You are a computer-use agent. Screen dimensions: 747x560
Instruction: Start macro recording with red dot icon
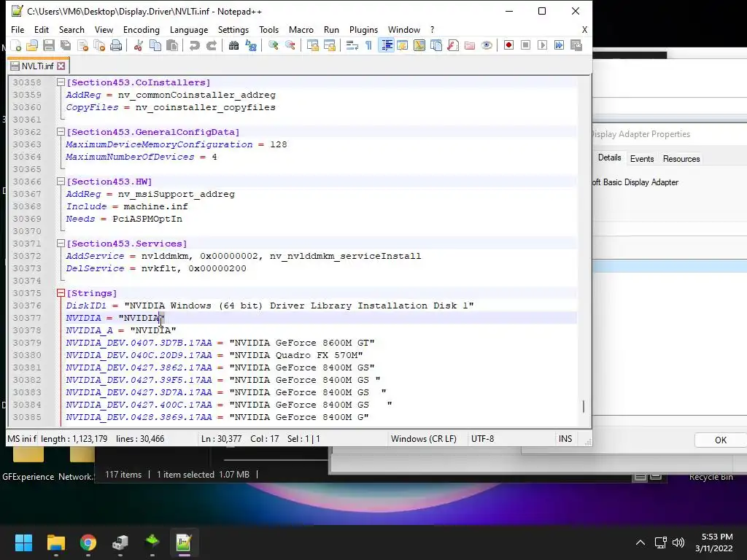pos(508,45)
